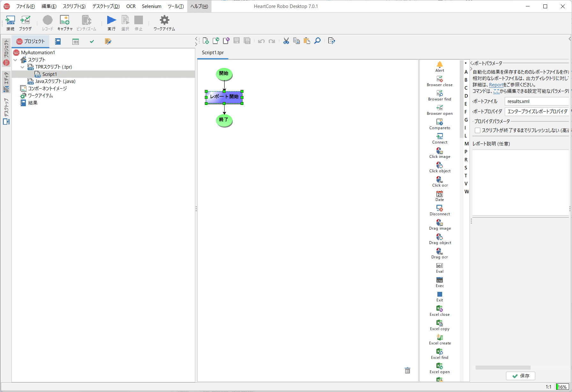Open the Report hyperlink

496,85
